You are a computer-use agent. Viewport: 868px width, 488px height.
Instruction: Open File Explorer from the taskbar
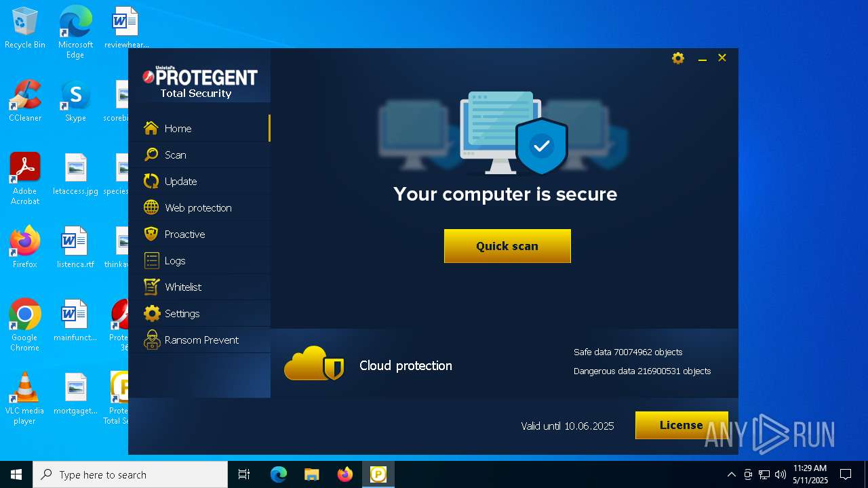311,474
